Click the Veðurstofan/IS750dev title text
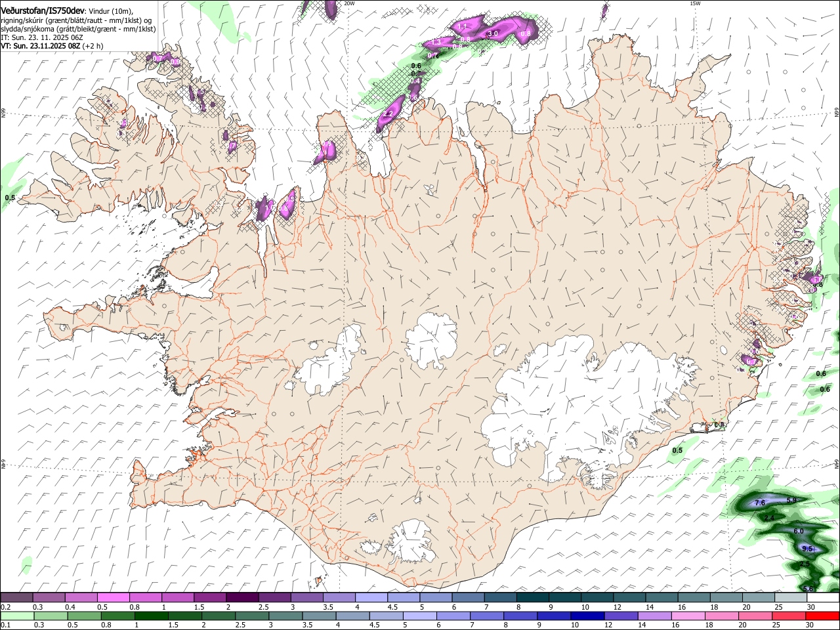 (42, 10)
